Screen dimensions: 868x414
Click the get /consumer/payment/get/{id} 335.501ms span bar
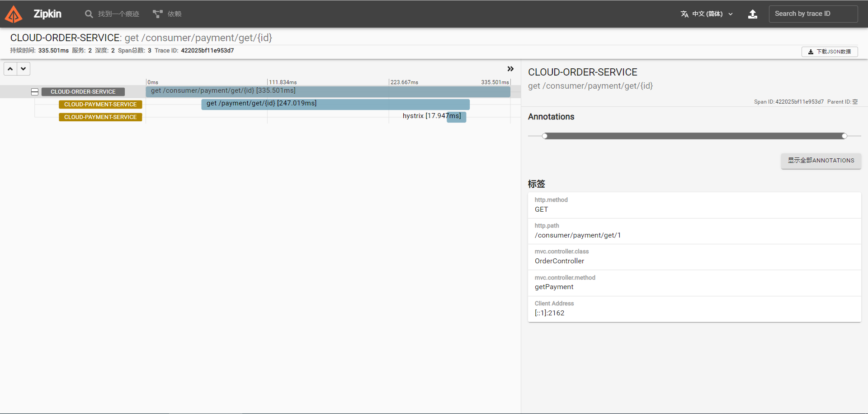328,91
